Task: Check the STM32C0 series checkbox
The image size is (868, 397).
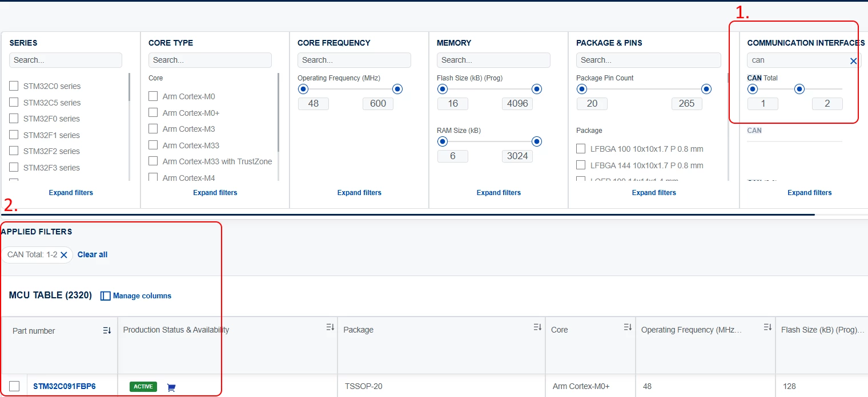Action: [14, 86]
